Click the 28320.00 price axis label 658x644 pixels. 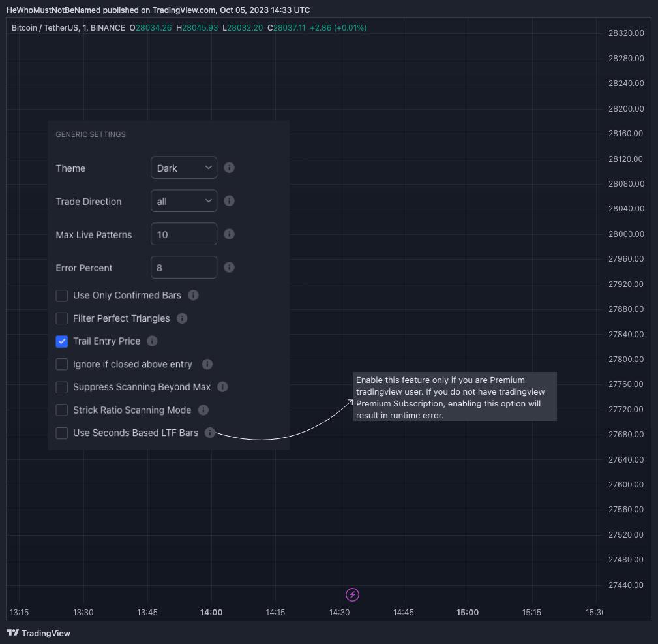[626, 33]
